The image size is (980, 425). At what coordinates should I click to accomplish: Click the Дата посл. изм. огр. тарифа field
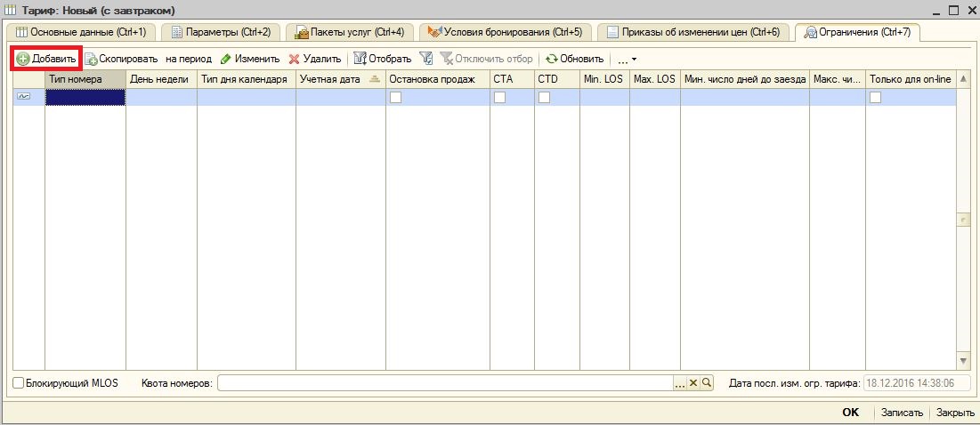coord(917,383)
